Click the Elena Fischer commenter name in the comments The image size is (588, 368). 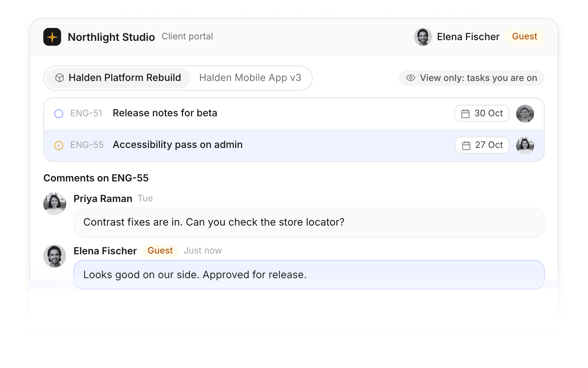(x=105, y=251)
